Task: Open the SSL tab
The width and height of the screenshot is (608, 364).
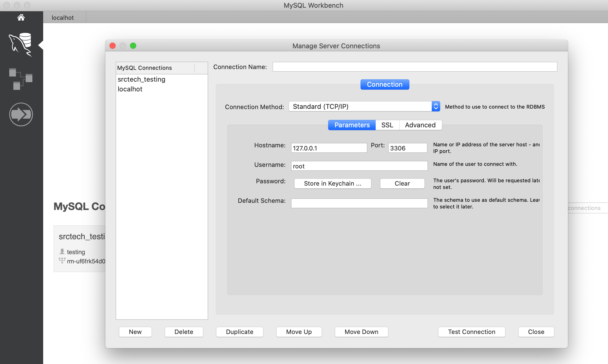Action: [x=387, y=125]
